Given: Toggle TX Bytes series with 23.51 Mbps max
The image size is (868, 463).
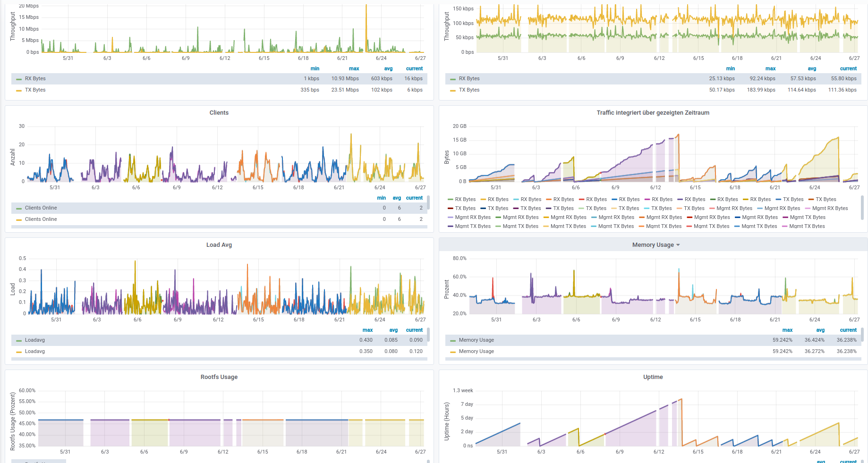Looking at the screenshot, I should (35, 90).
